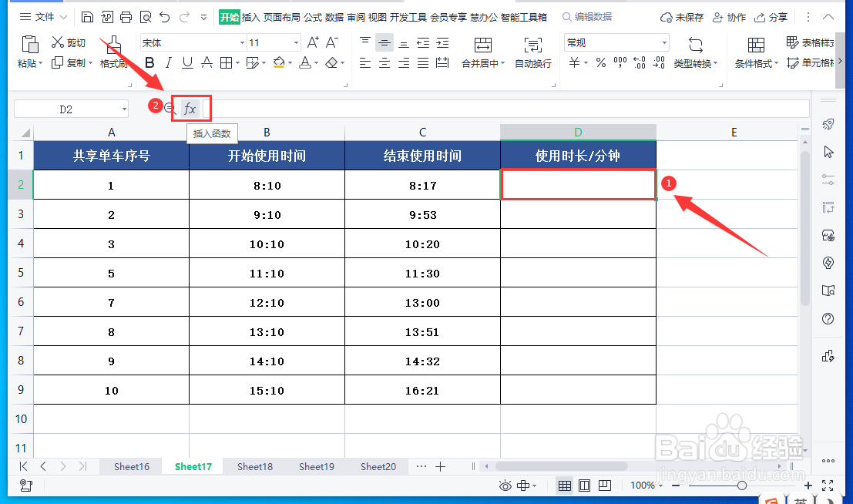Click decrease indent icon
853x504 pixels.
423,42
